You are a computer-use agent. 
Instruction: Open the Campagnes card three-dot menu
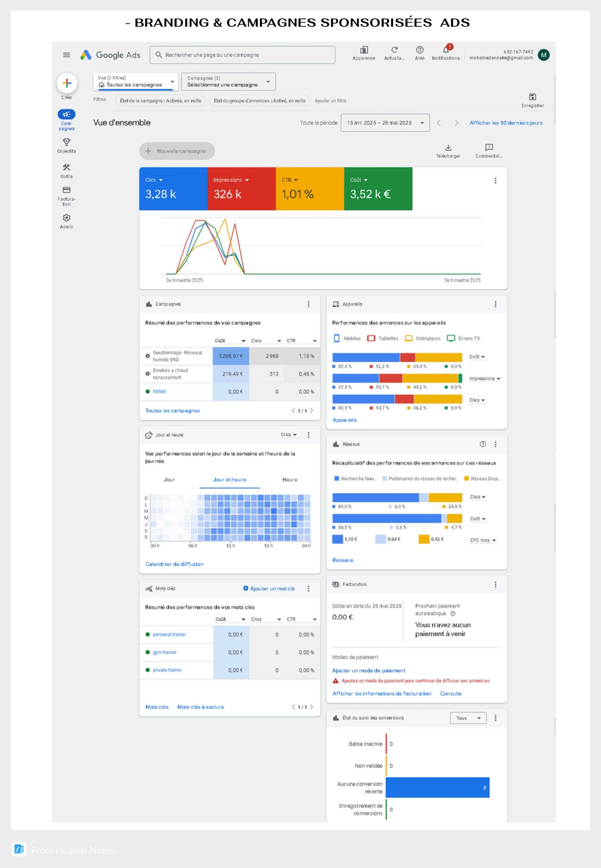click(x=308, y=304)
